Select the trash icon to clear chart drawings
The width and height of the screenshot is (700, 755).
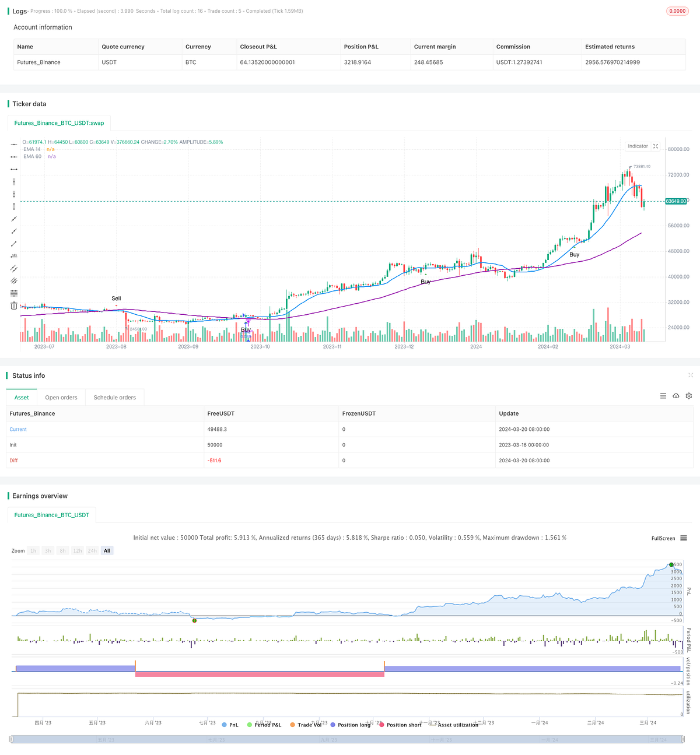13,305
